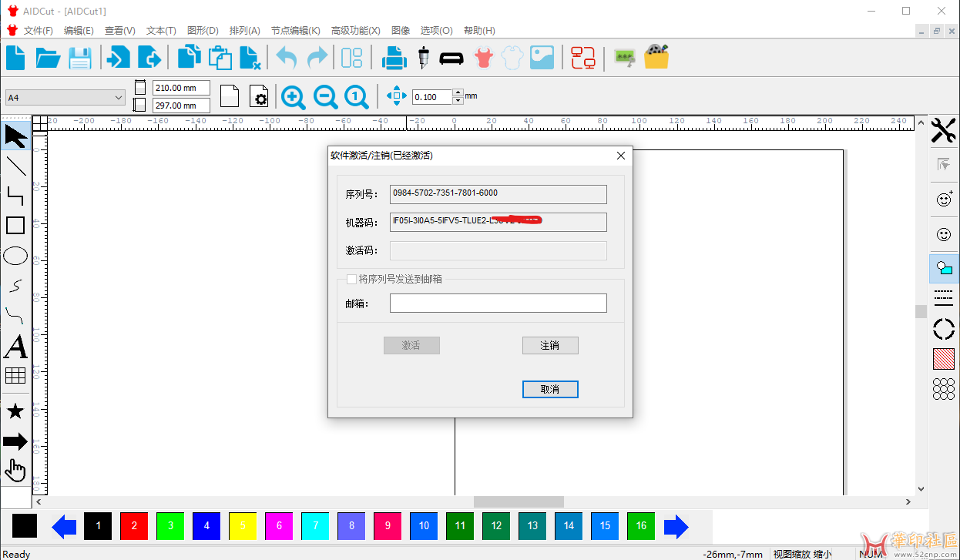Select red color swatch number 2
This screenshot has width=960, height=560.
click(x=134, y=526)
